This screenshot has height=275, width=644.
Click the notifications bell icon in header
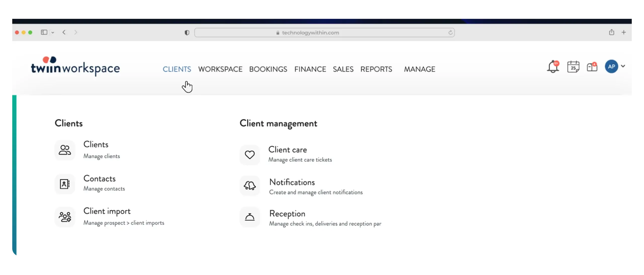point(553,67)
